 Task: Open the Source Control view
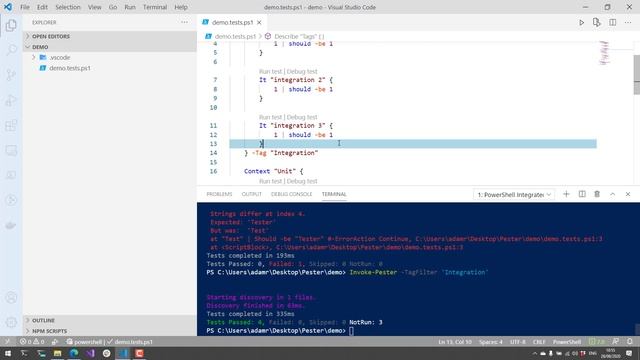click(11, 75)
